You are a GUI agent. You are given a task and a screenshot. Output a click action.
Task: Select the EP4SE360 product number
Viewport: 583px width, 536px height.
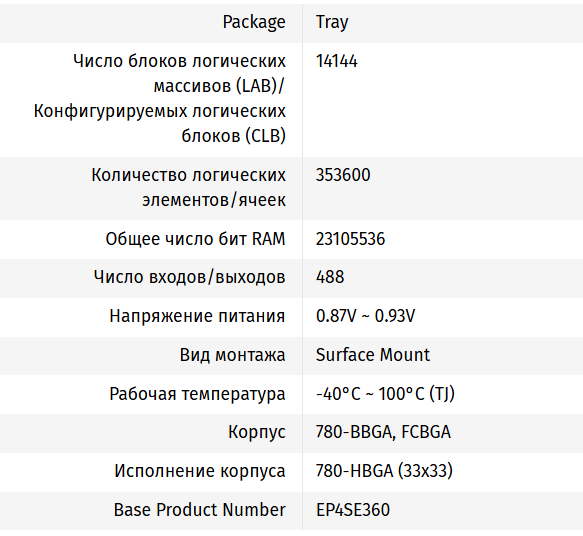coord(352,510)
